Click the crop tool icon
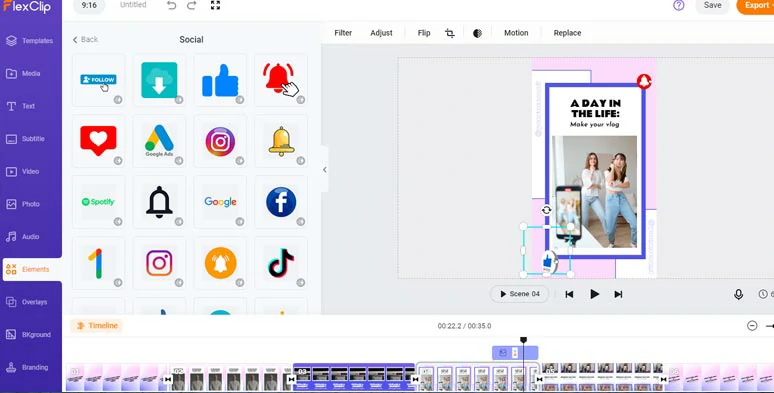This screenshot has height=393, width=774. (450, 33)
